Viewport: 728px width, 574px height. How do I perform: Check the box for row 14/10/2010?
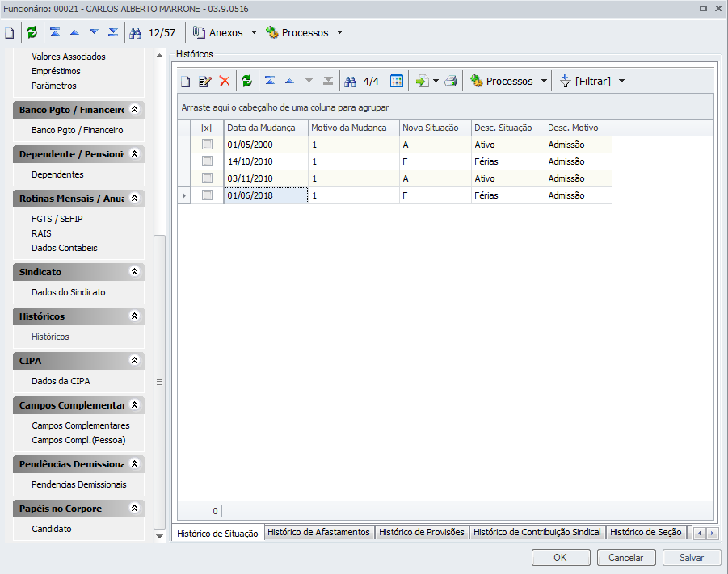point(207,161)
